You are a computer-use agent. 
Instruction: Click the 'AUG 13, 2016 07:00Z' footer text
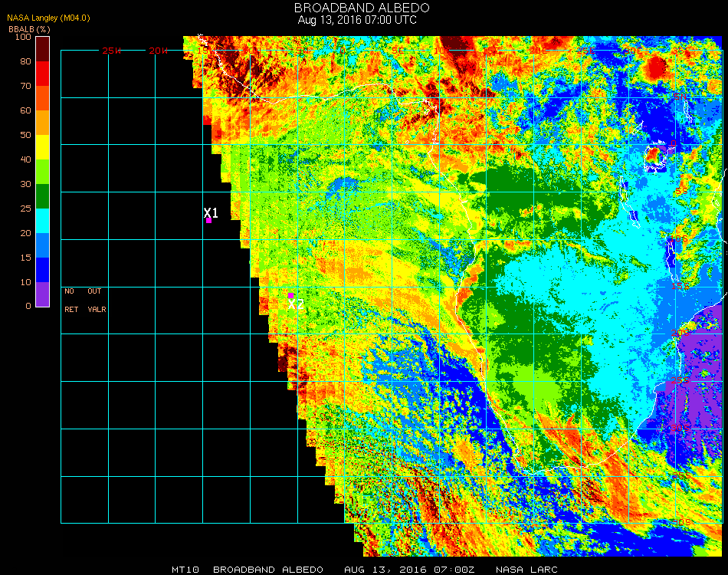(x=409, y=570)
